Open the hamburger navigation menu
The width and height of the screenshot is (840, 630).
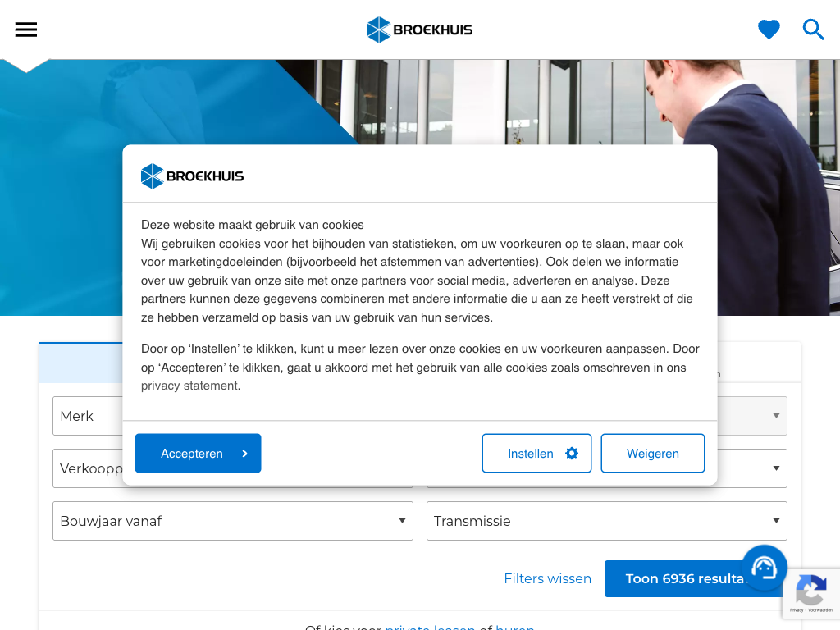[25, 30]
